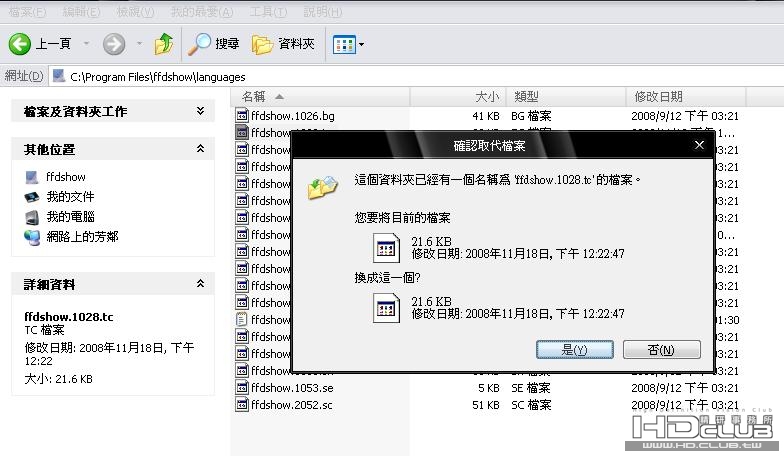Screen dimensions: 784x456
Task: Select the file ffdshow.1026.bg
Action: (293, 116)
